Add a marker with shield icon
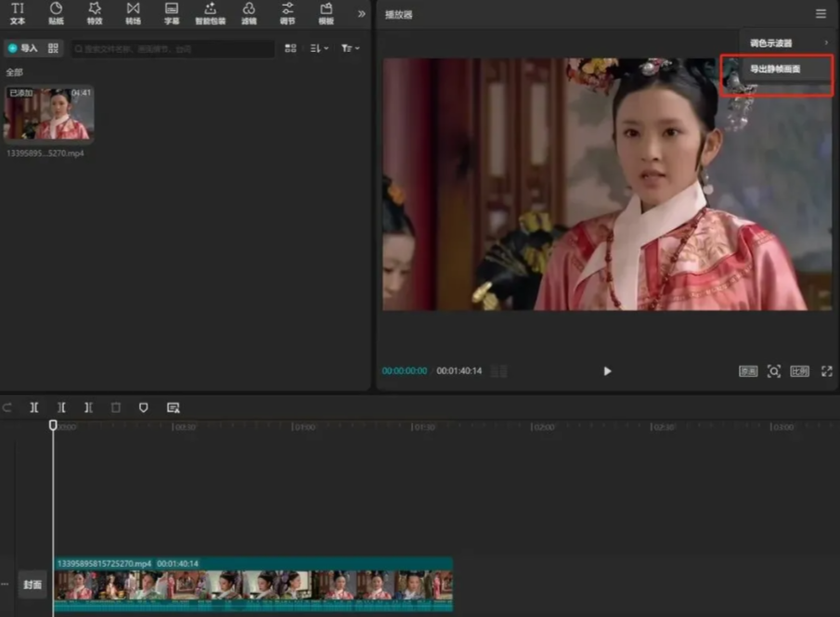The width and height of the screenshot is (840, 617). point(143,407)
